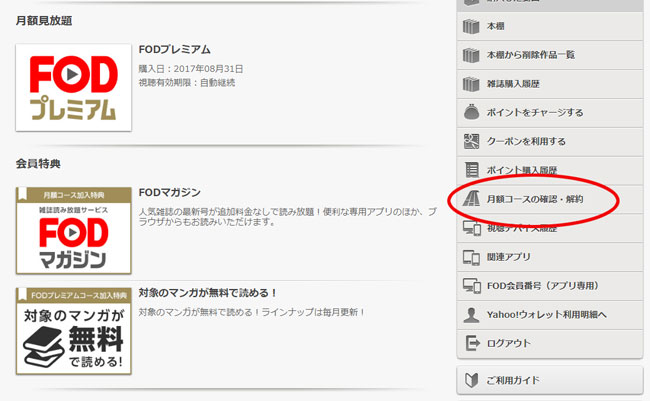Screen dimensions: 650x401
Task: Click the 視聴有効期限：自動継続 text
Action: point(187,83)
